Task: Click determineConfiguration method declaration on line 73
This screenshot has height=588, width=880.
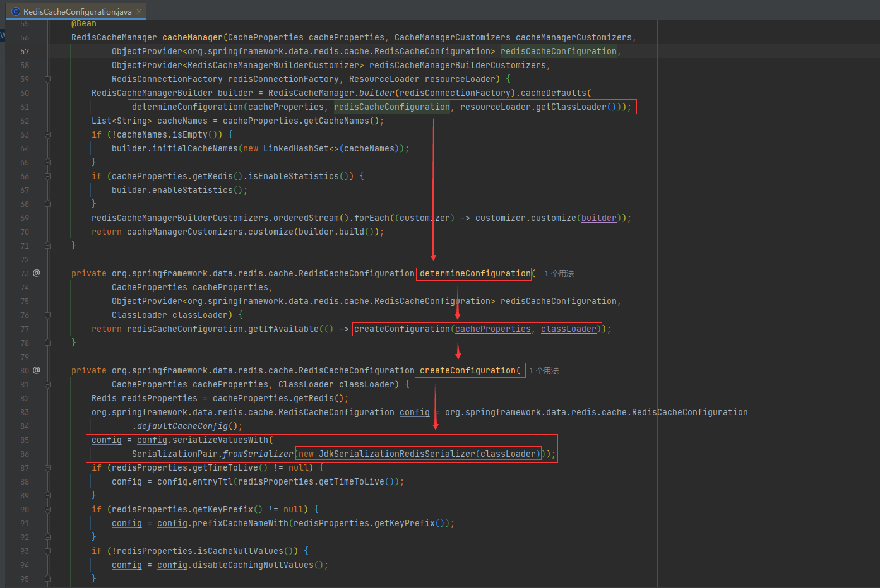Action: 475,274
